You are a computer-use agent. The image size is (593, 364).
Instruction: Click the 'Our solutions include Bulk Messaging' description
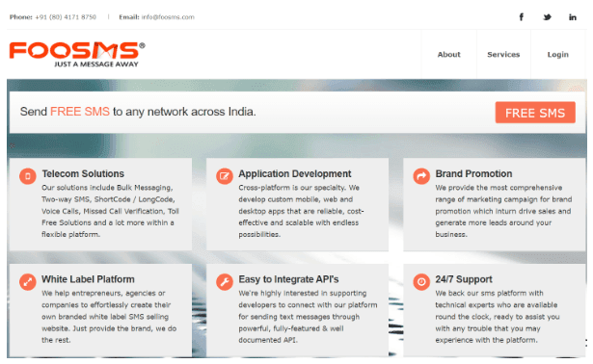(110, 211)
